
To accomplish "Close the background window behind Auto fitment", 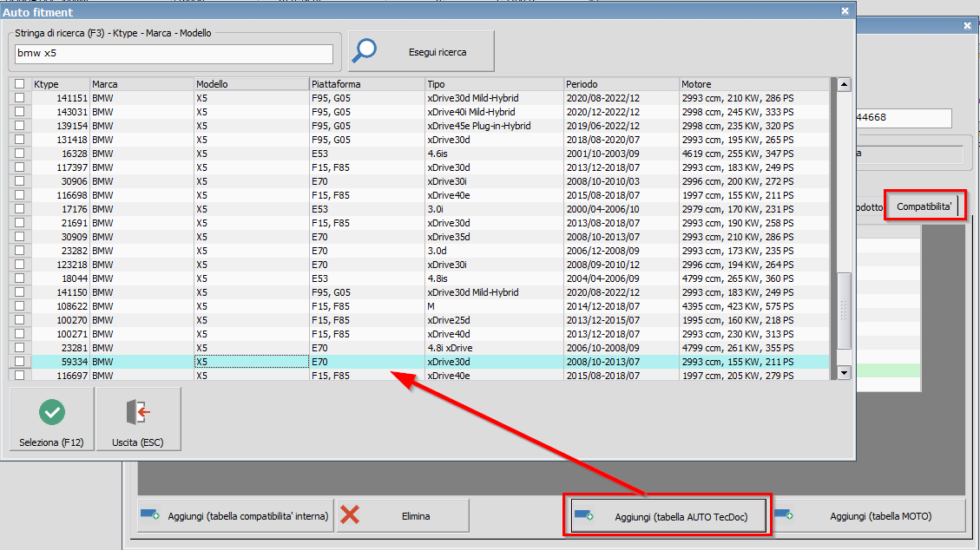I will (x=968, y=26).
